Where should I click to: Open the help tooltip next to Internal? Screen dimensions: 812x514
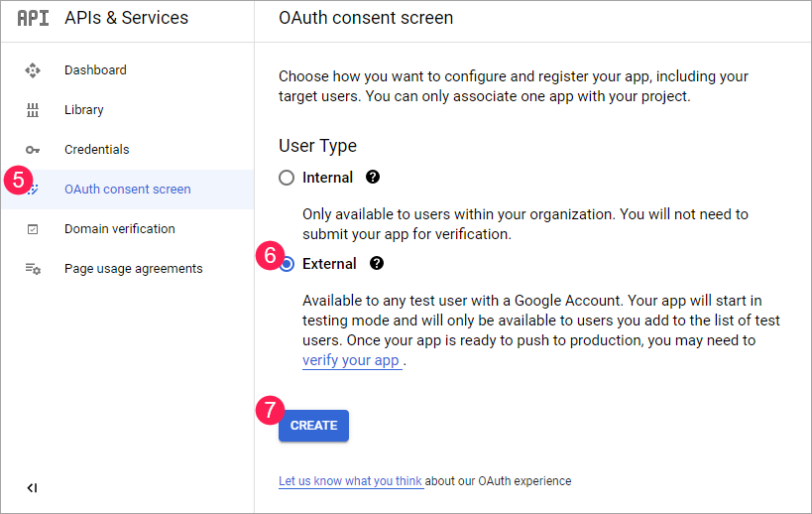(x=373, y=178)
